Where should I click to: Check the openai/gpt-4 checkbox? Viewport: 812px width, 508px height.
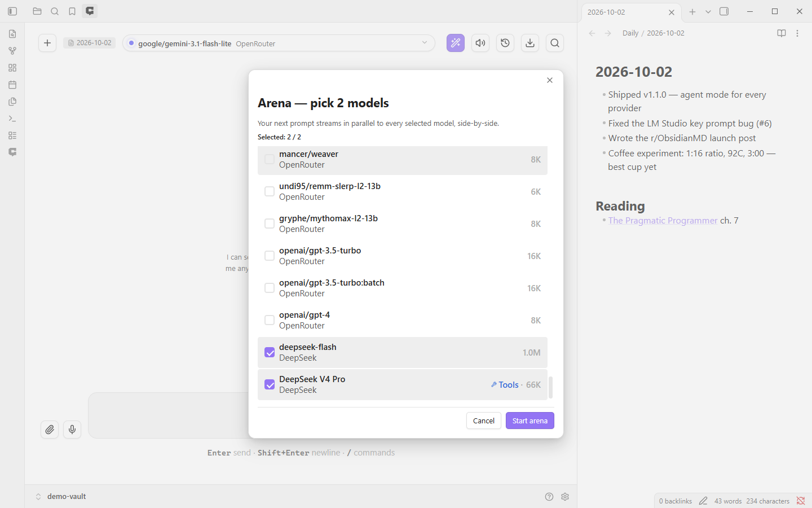coord(270,320)
